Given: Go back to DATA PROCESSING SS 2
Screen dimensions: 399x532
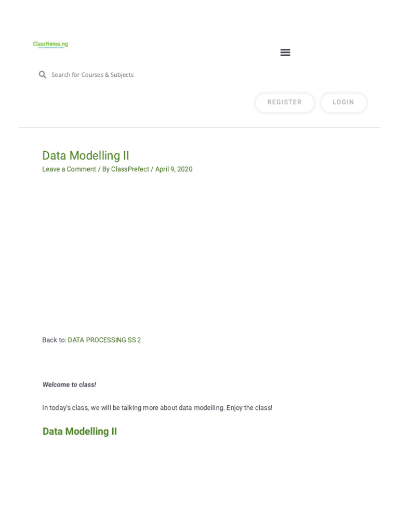Looking at the screenshot, I should (104, 340).
